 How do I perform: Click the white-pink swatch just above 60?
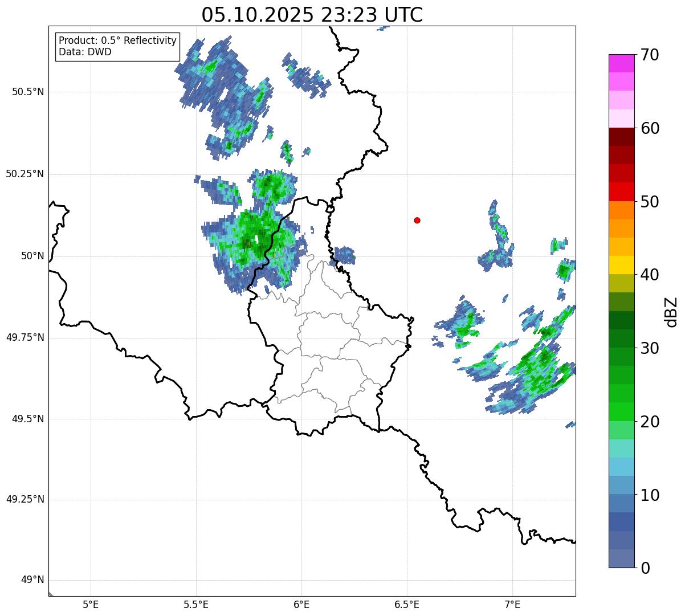tap(622, 119)
